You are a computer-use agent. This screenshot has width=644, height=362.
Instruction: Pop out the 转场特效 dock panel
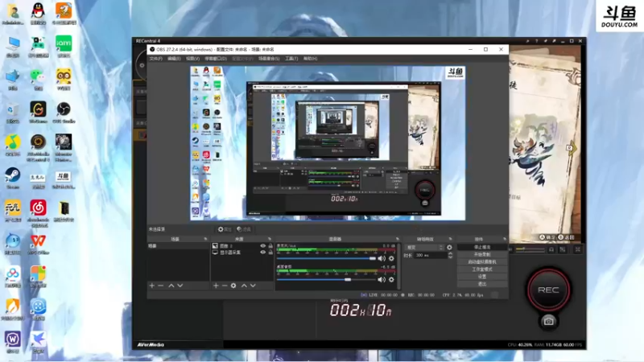(x=450, y=239)
